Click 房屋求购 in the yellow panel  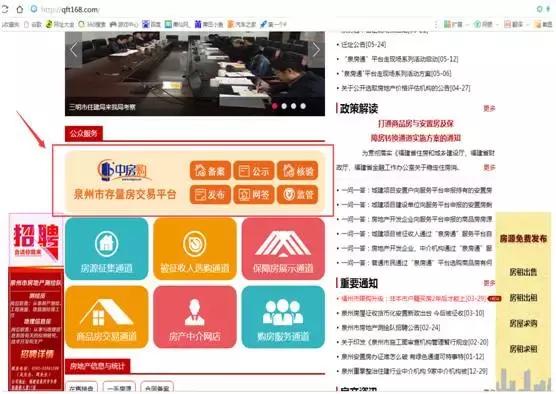523,323
